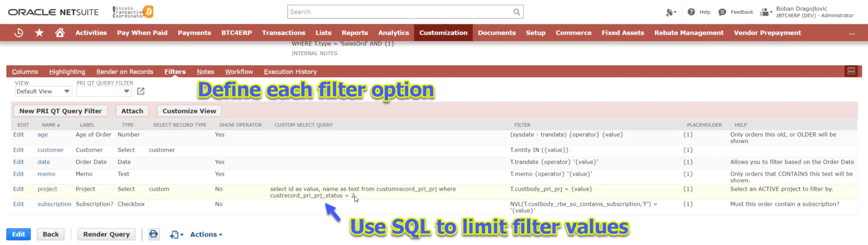Open the Activities menu
868x245 pixels.
pyautogui.click(x=91, y=33)
